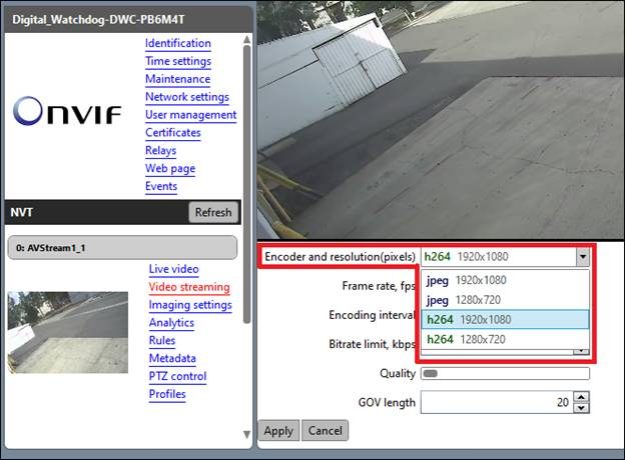Open the Identification link

pyautogui.click(x=177, y=43)
